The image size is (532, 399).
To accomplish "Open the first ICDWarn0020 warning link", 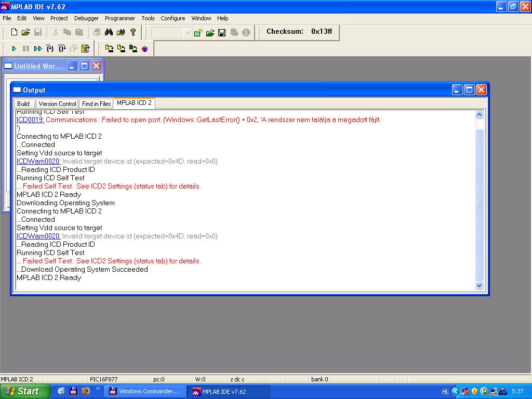I will tap(38, 162).
